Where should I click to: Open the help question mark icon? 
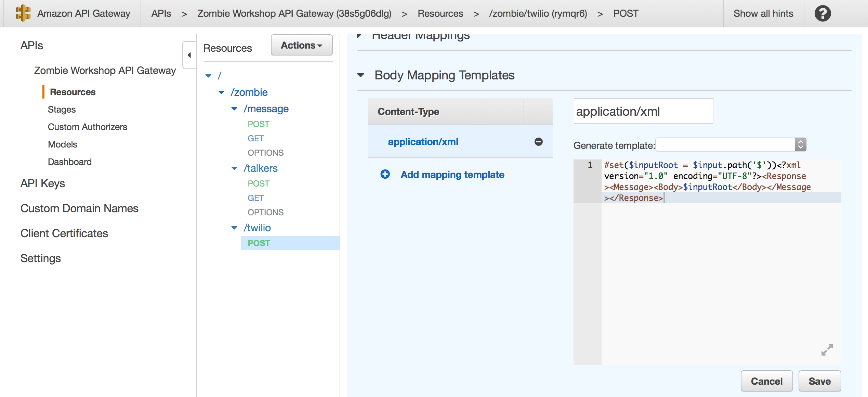pos(823,14)
